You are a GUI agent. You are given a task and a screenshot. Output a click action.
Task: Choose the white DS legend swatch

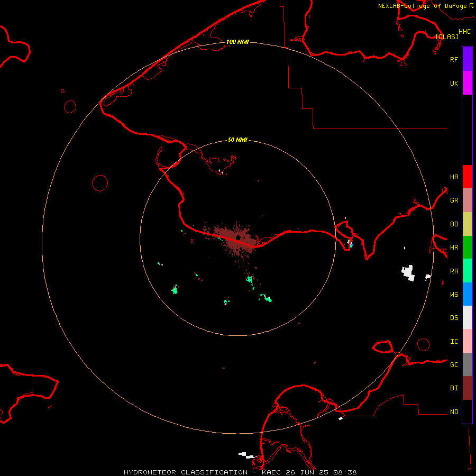tap(467, 317)
